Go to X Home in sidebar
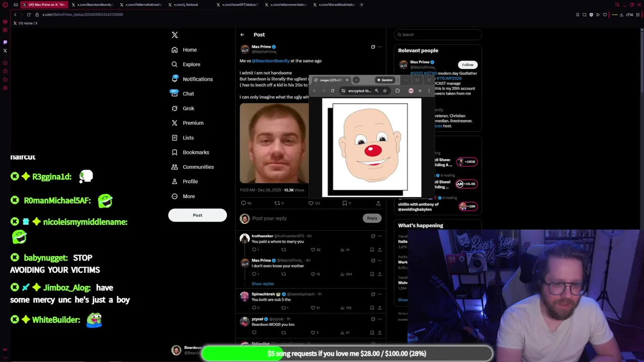This screenshot has height=362, width=644. (184, 50)
